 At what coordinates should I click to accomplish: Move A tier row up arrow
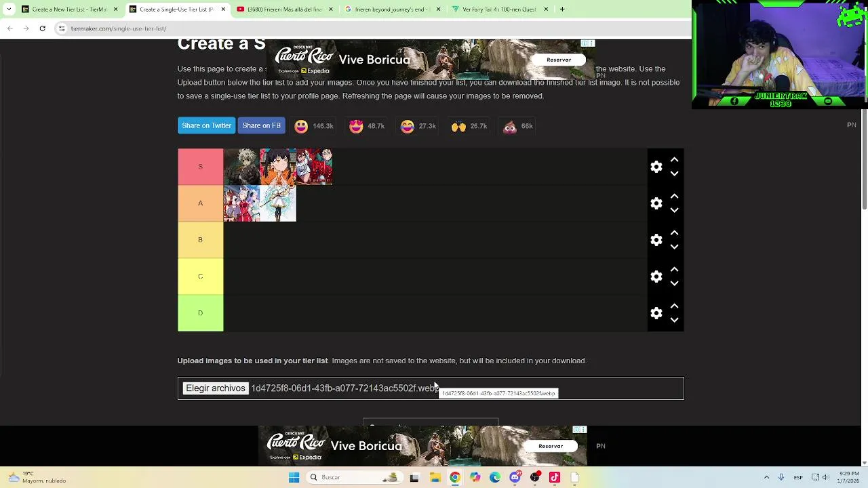click(x=674, y=197)
